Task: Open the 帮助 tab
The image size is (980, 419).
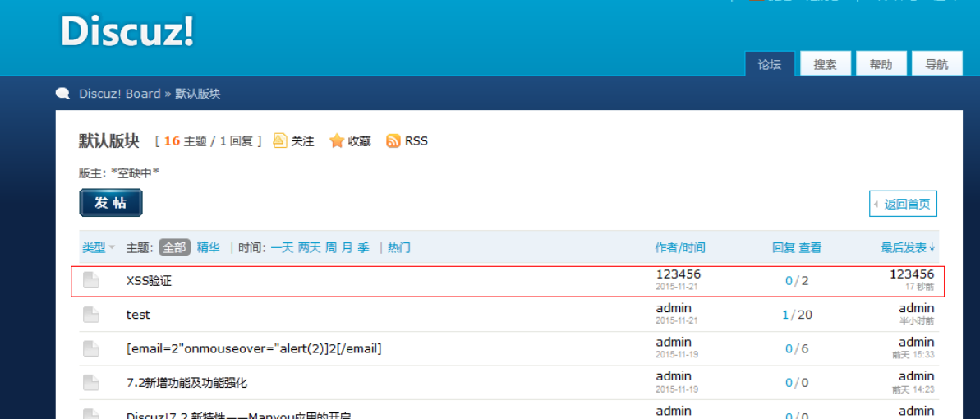Action: pos(881,64)
